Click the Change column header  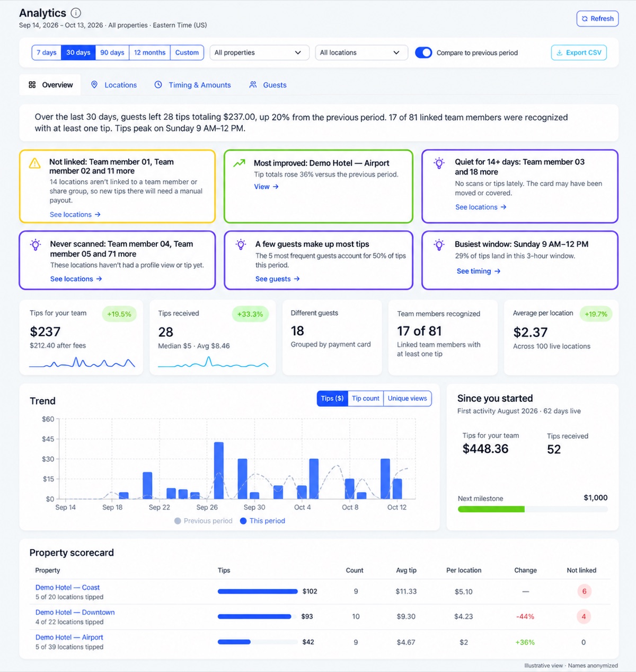pos(525,570)
